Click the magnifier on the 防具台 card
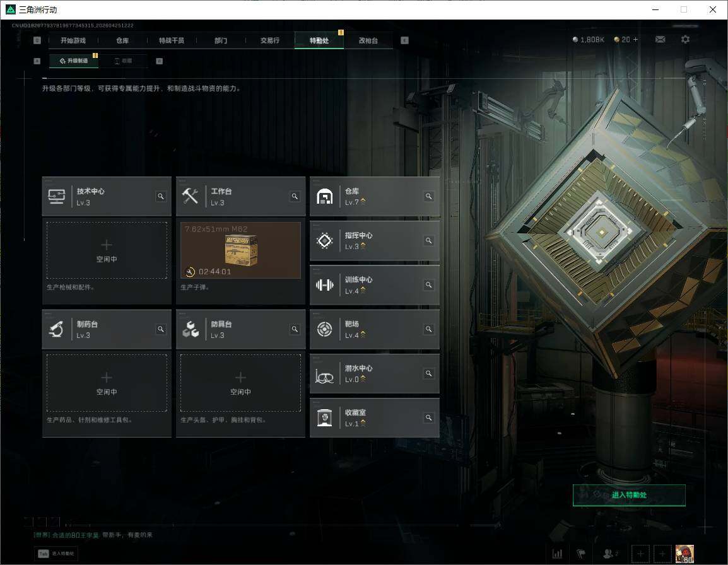This screenshot has height=565, width=728. 295,329
